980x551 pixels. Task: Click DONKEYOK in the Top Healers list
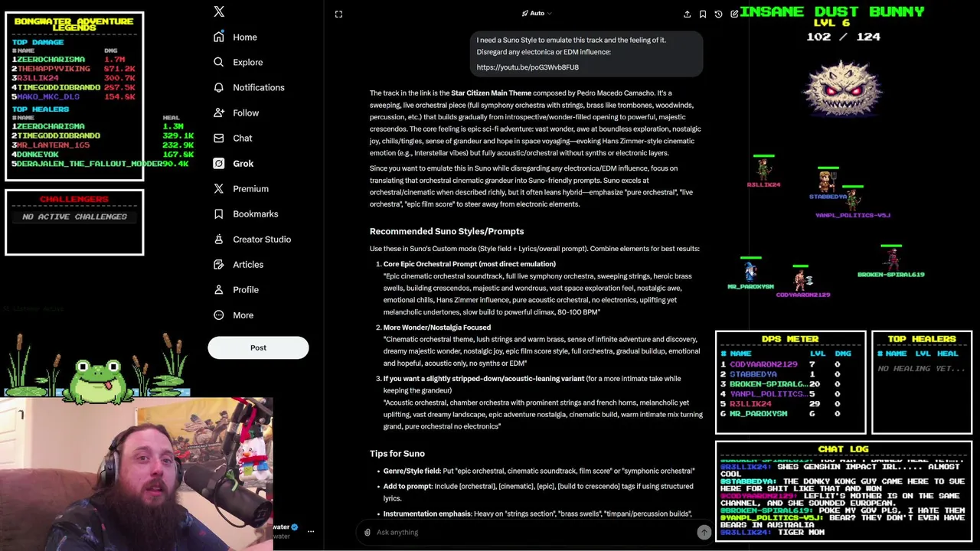(38, 155)
